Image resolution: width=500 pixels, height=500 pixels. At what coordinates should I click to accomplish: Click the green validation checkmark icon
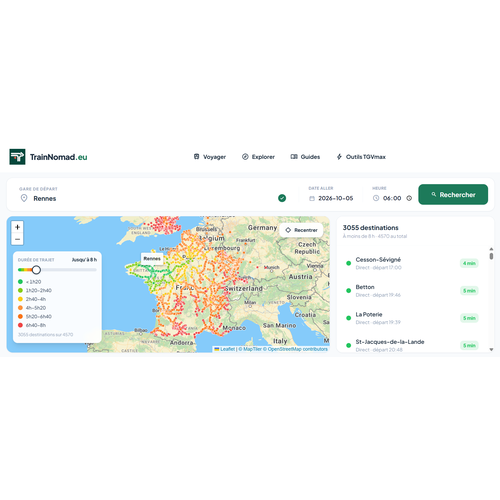(282, 198)
